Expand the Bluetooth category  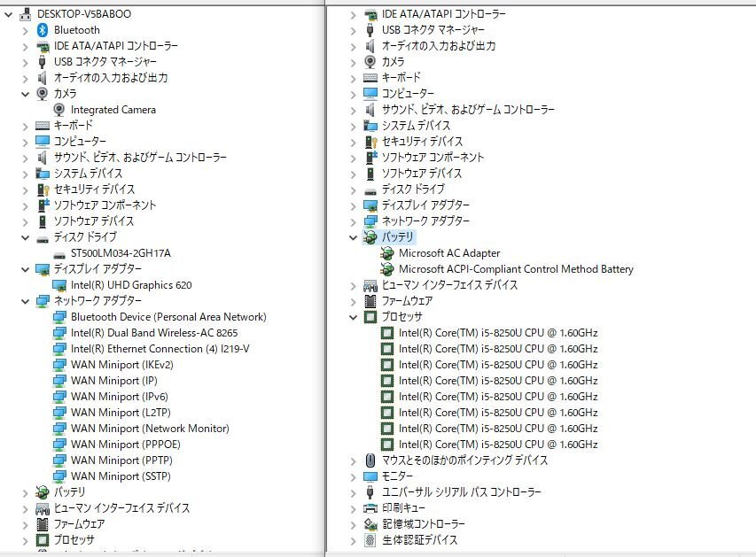point(25,30)
